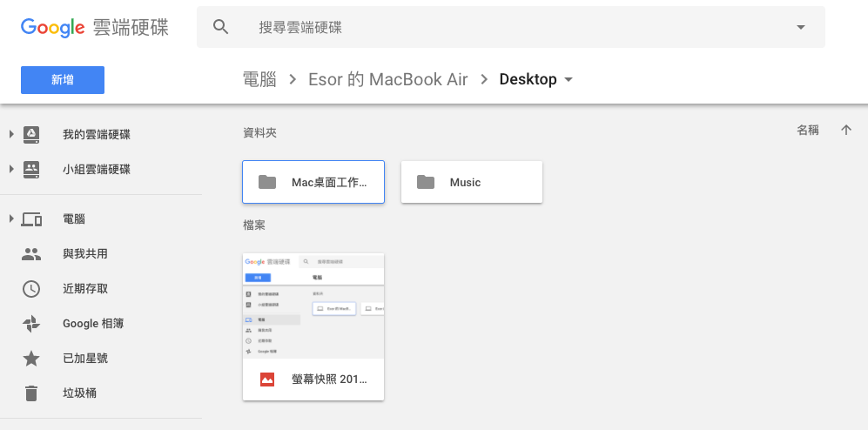Select 電腦 label in the sidebar
Viewport: 868px width, 430px height.
coord(74,219)
